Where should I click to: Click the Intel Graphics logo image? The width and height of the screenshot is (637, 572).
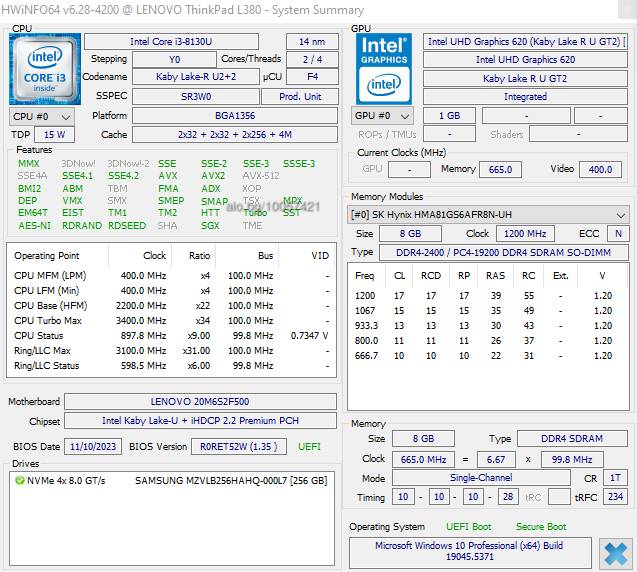pos(384,69)
